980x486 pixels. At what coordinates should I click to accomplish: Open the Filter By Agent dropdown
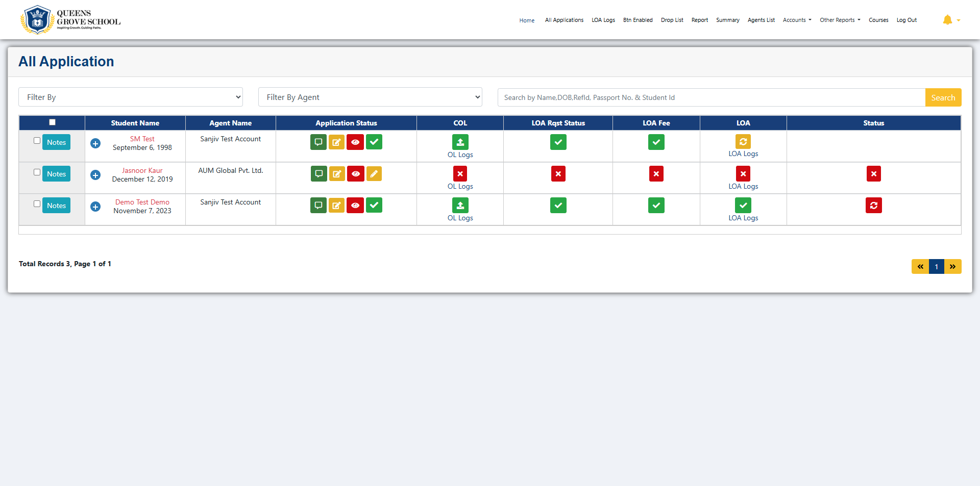click(370, 97)
